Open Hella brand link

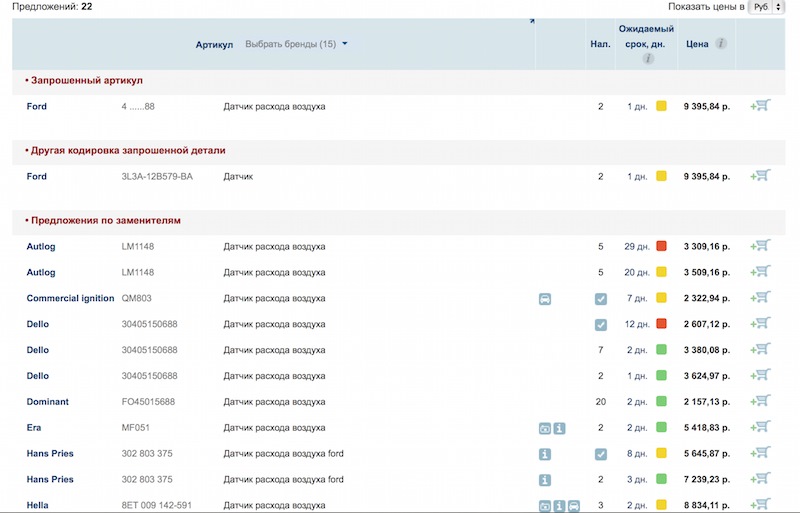pos(37,505)
